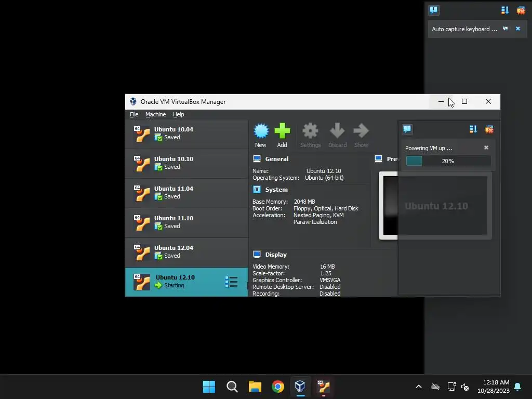This screenshot has height=399, width=532.
Task: Click the Floppy, Optical, Hard Disk boot order
Action: click(x=326, y=208)
